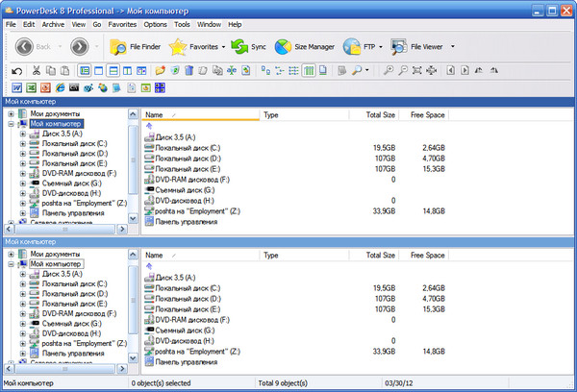Open the FTP dropdown arrow
The width and height of the screenshot is (577, 392).
[383, 46]
